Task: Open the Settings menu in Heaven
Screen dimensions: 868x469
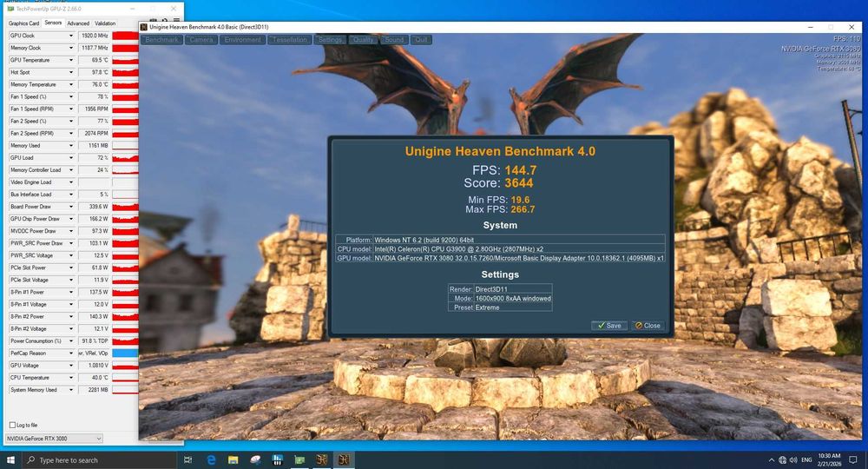Action: click(330, 40)
